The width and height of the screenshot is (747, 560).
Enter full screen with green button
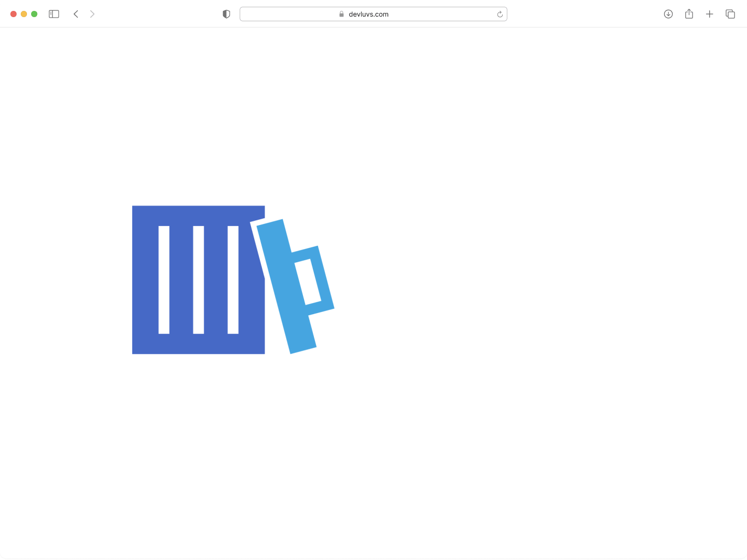(34, 14)
